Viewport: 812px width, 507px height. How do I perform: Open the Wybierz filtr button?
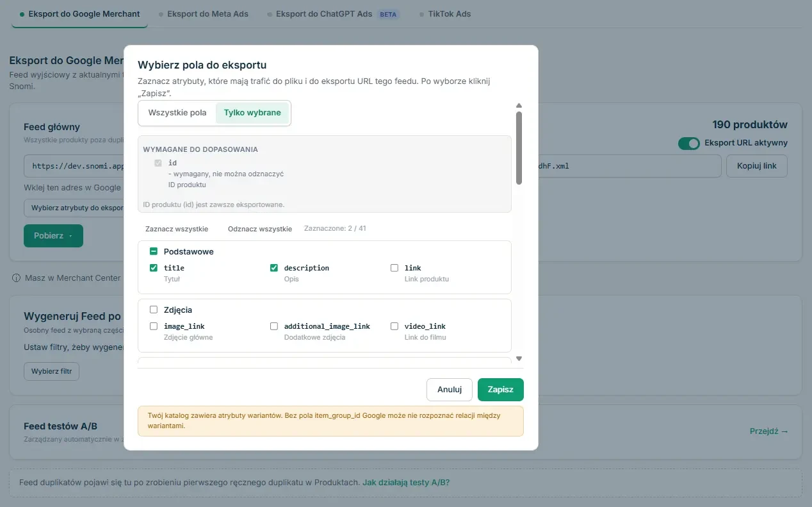pos(51,372)
